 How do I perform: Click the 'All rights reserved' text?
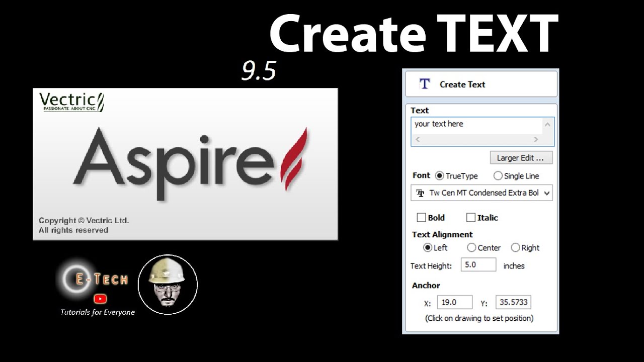[73, 230]
